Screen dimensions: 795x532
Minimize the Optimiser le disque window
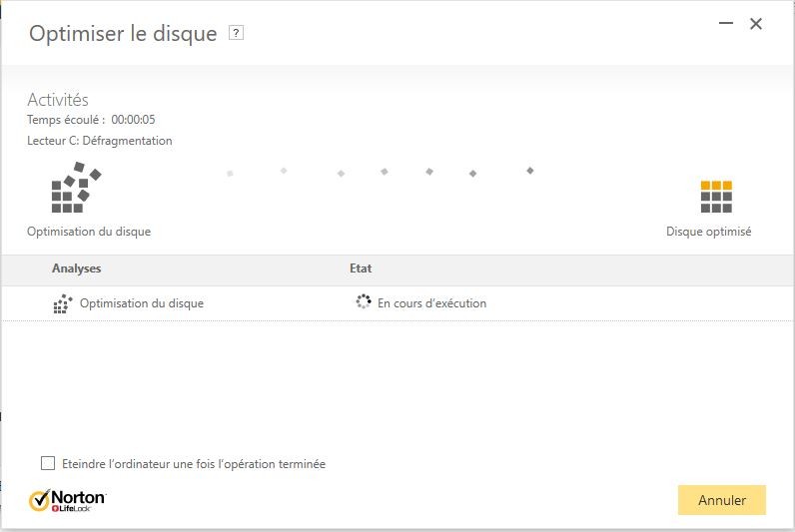pos(726,23)
